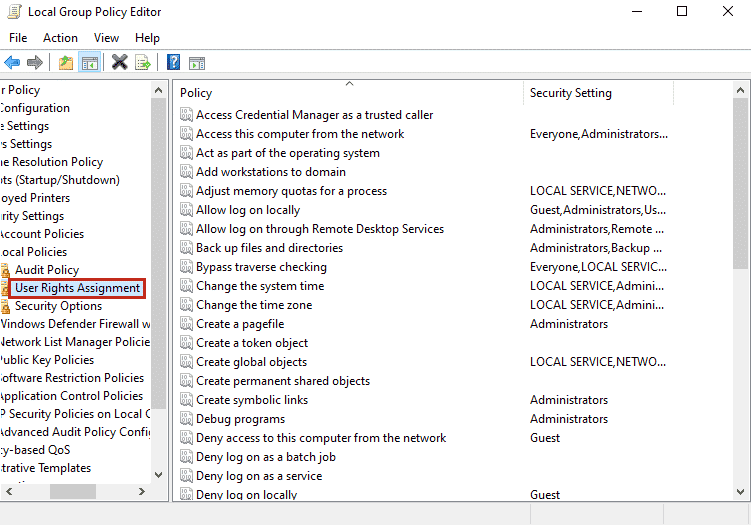Select Security Options tree node
The height and width of the screenshot is (525, 751).
click(58, 306)
